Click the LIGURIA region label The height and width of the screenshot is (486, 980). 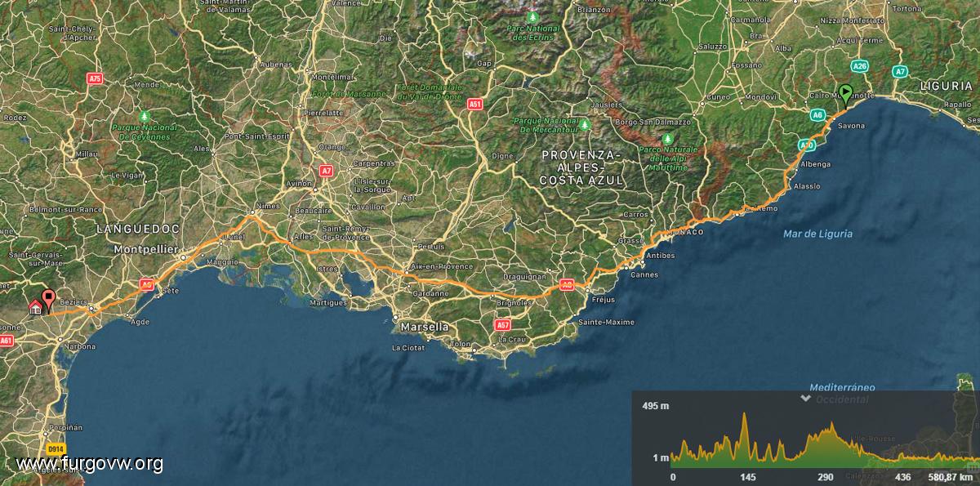(x=946, y=86)
